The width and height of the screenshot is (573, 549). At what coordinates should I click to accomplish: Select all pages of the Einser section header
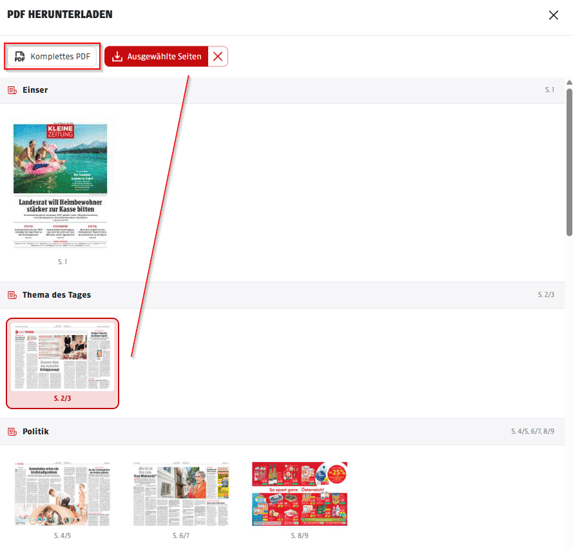282,90
